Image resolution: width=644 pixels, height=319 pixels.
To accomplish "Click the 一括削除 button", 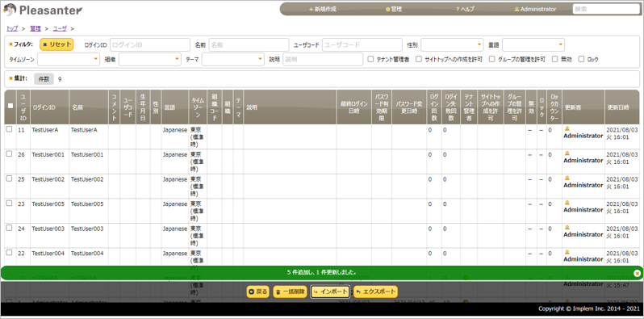I will (290, 292).
